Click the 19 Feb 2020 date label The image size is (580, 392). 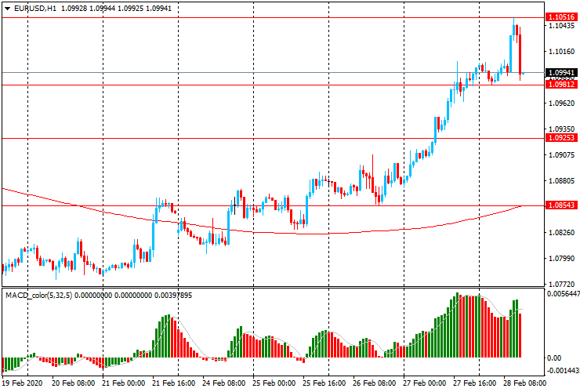[22, 383]
